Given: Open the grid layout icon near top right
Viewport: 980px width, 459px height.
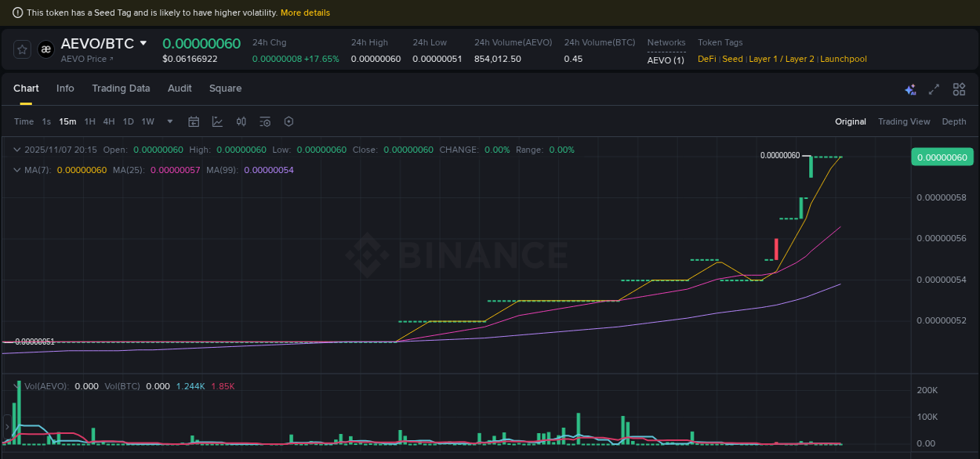Looking at the screenshot, I should [959, 89].
